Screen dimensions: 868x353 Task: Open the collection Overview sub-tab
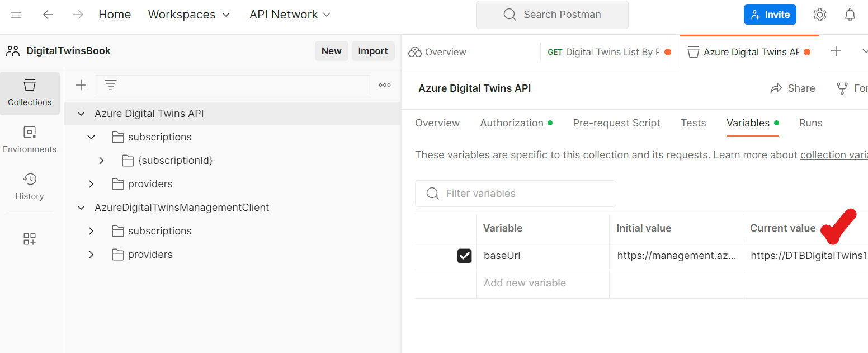pos(437,123)
